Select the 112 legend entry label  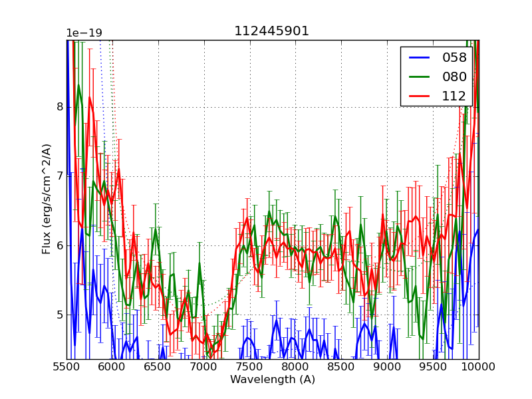tap(454, 96)
